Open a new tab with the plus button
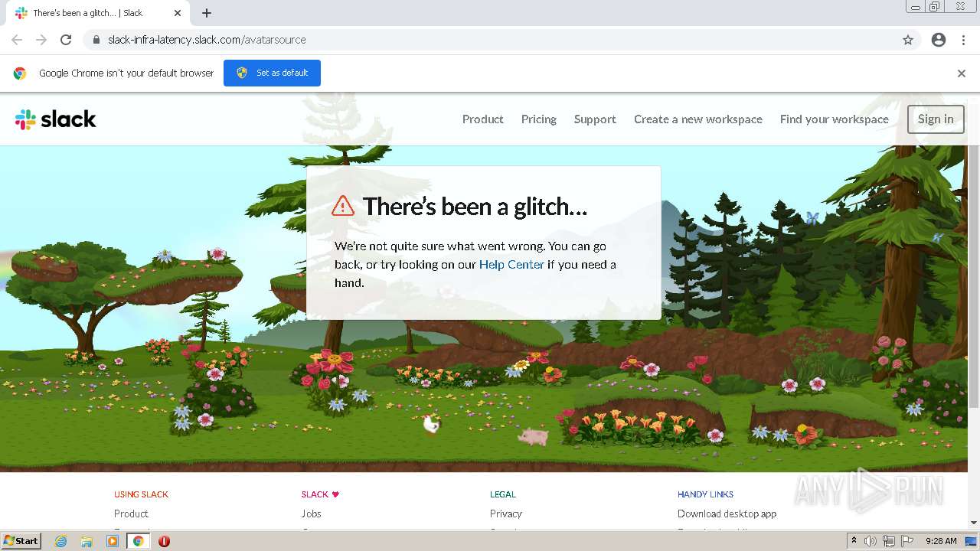 [x=207, y=13]
